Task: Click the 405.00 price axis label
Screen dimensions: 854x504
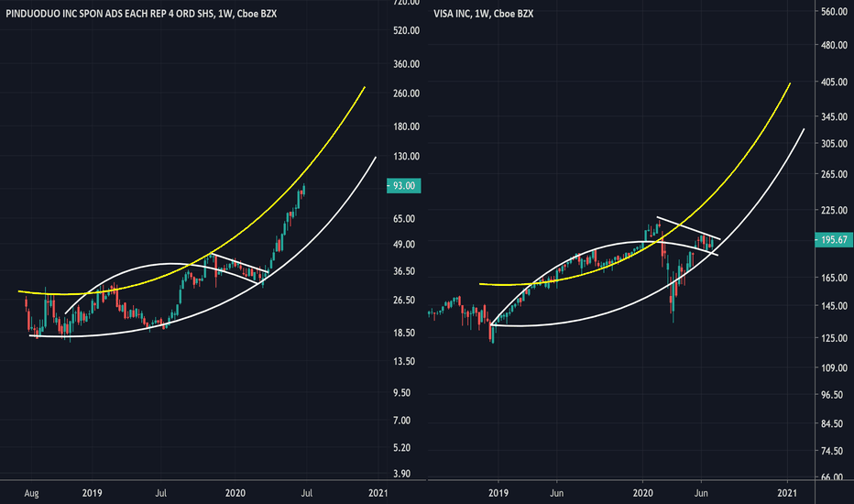Action: coord(835,82)
